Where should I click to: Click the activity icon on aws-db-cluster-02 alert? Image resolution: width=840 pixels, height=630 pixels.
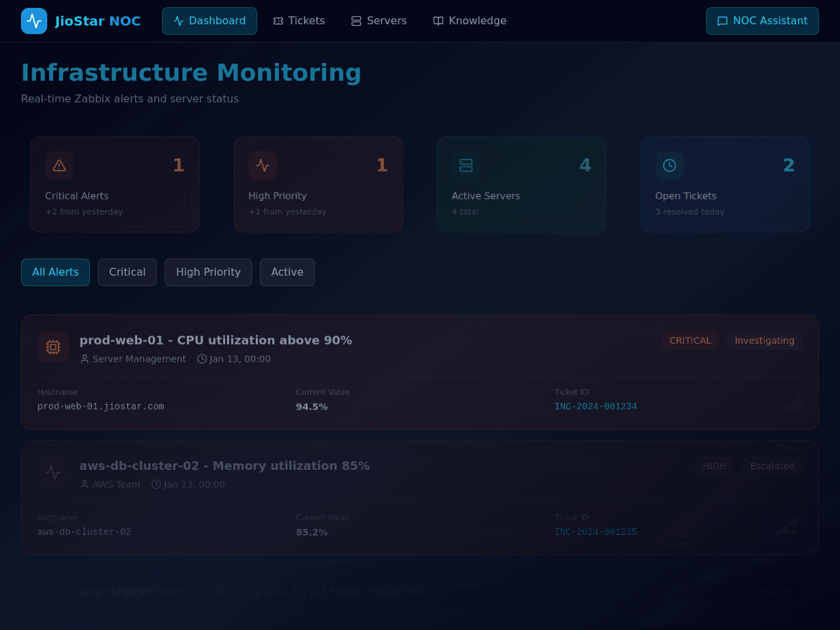pos(53,472)
